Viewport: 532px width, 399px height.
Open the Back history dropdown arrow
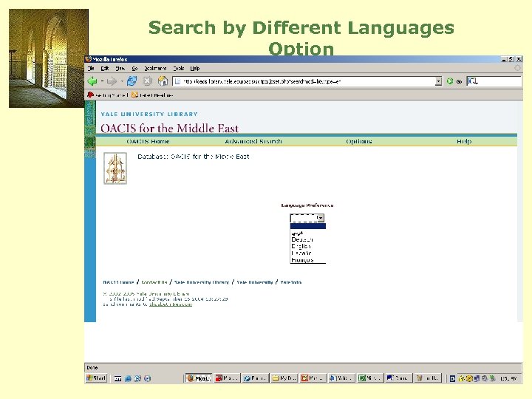point(102,81)
